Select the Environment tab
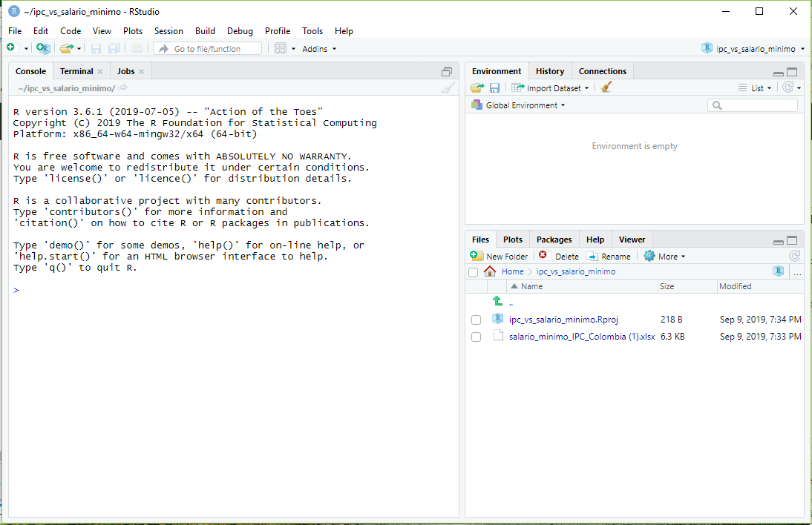 (496, 71)
